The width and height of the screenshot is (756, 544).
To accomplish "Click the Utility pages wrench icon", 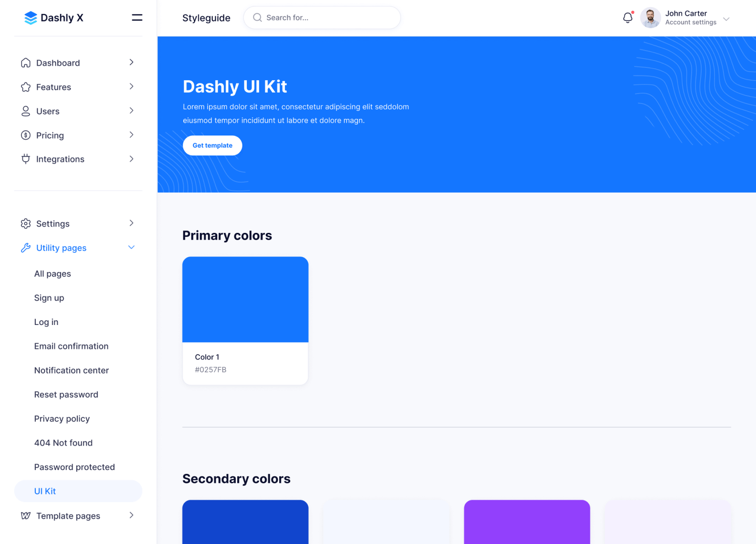I will 26,248.
